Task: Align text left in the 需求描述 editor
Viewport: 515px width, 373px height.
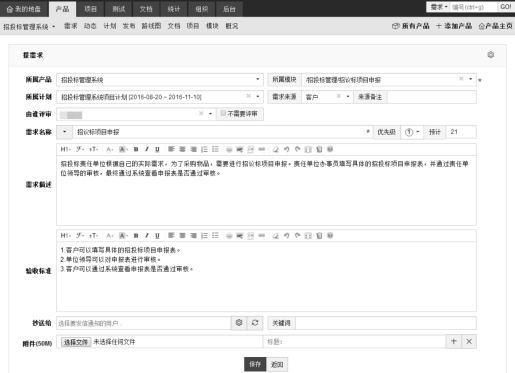Action: pyautogui.click(x=171, y=149)
